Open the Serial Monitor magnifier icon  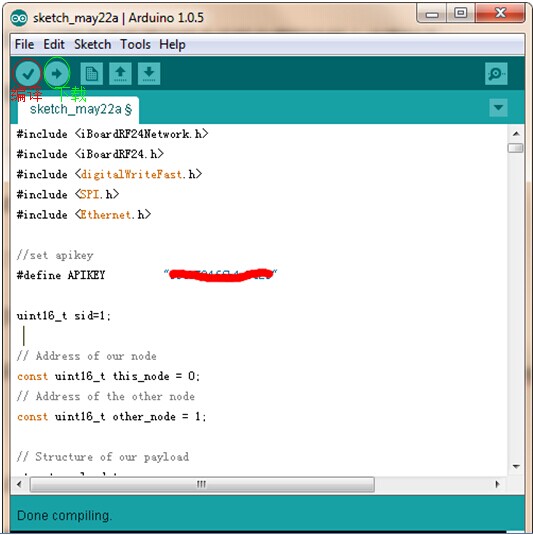496,73
